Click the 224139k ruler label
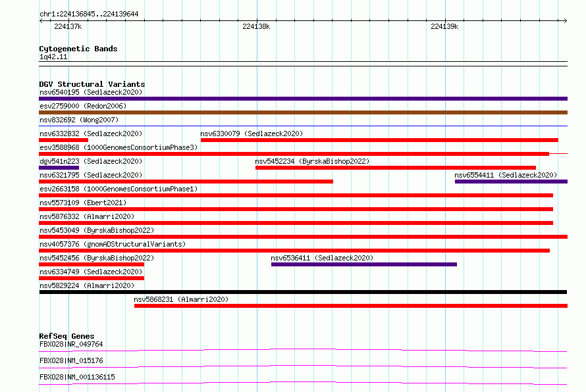 coord(444,26)
